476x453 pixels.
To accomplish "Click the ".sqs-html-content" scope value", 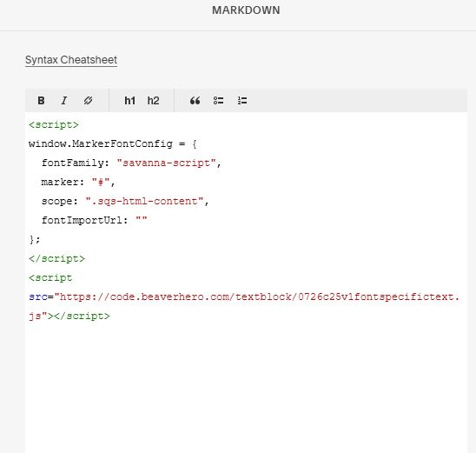I will point(144,201).
